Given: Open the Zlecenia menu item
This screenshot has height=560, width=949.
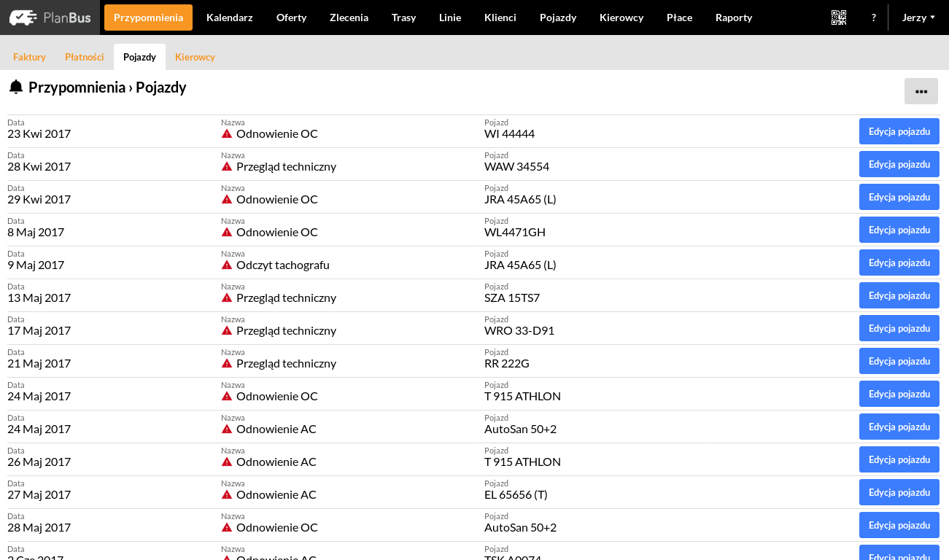Looking at the screenshot, I should (x=349, y=17).
